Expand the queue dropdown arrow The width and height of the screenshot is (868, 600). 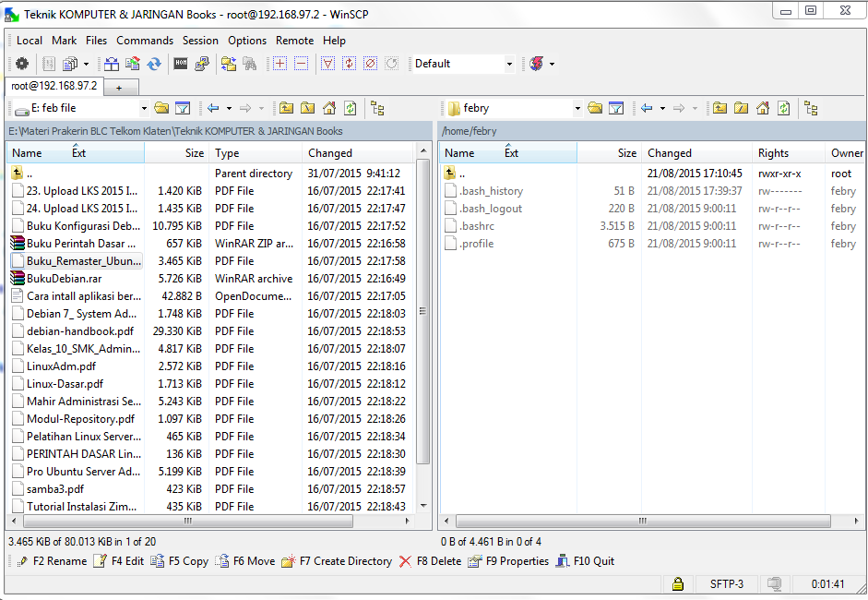point(86,64)
